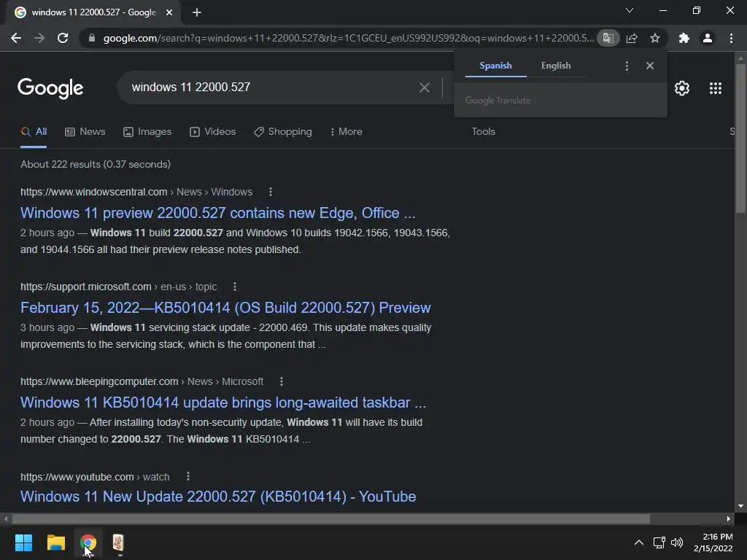
Task: Open the Chrome profile icon
Action: [x=708, y=38]
